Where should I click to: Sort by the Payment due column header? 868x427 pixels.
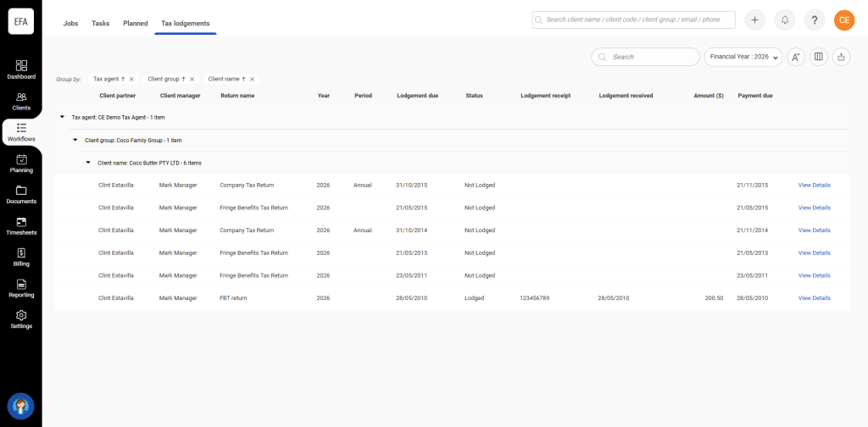tap(755, 96)
